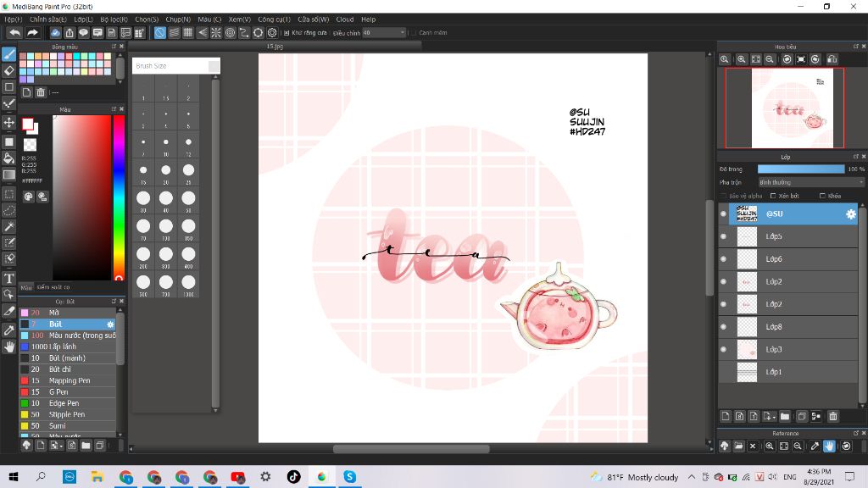The image size is (868, 488).
Task: Select the hand icon in Reference panel
Action: [x=829, y=446]
